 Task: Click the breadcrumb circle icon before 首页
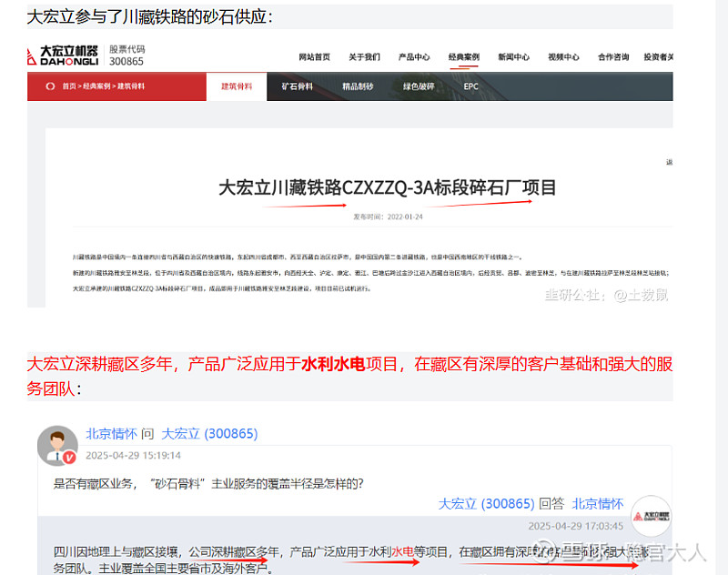pyautogui.click(x=50, y=86)
